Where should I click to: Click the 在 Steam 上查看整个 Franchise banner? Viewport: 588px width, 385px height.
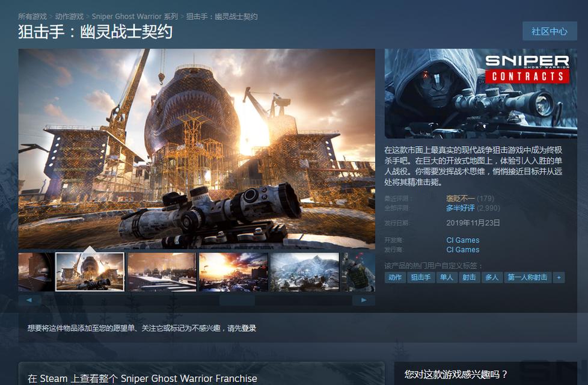point(201,374)
